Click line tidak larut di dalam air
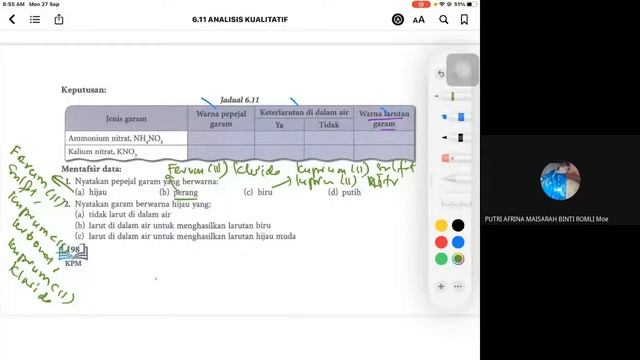This screenshot has height=360, width=640. (x=123, y=214)
